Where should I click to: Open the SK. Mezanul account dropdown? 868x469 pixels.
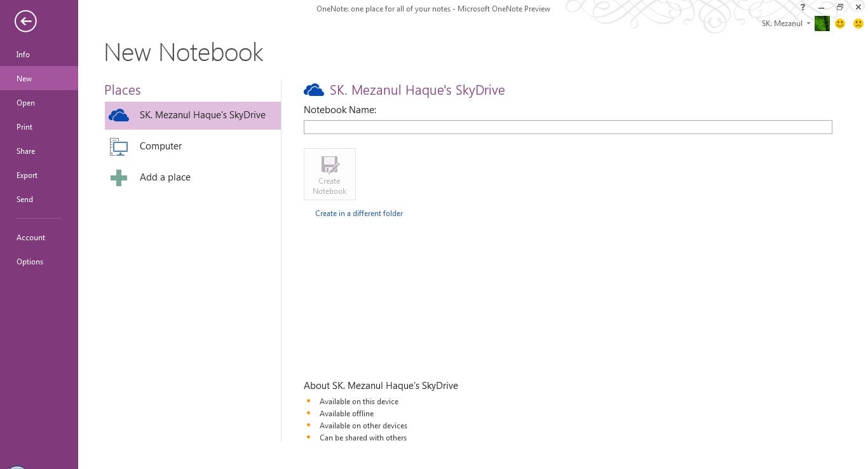pyautogui.click(x=786, y=24)
